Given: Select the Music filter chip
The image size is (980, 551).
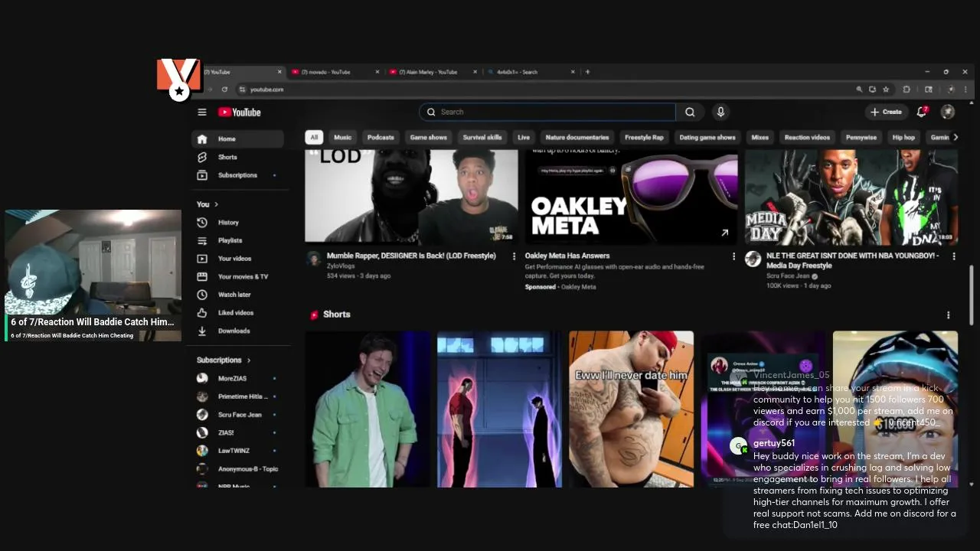Looking at the screenshot, I should (343, 137).
